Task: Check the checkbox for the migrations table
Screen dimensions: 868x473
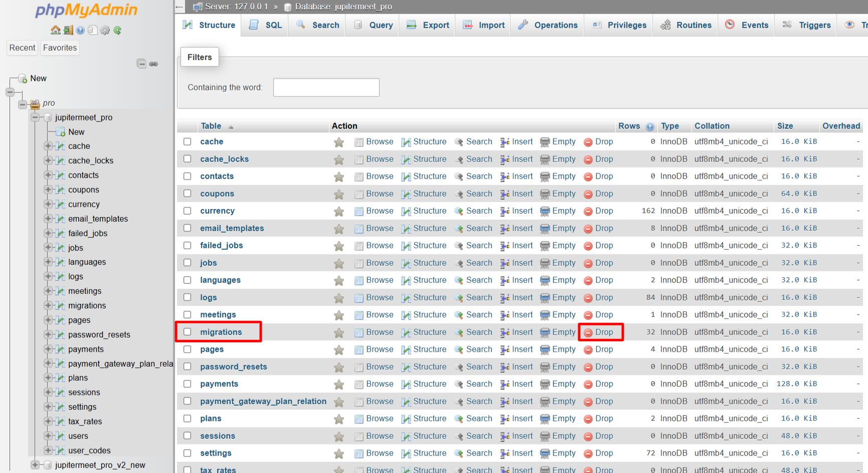Action: tap(188, 332)
